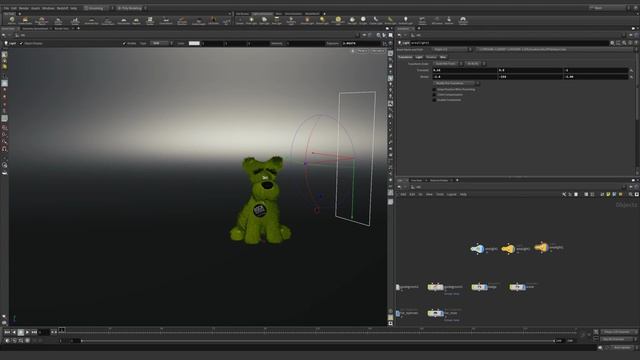
Task: Click the current frame number field
Action: [44, 332]
